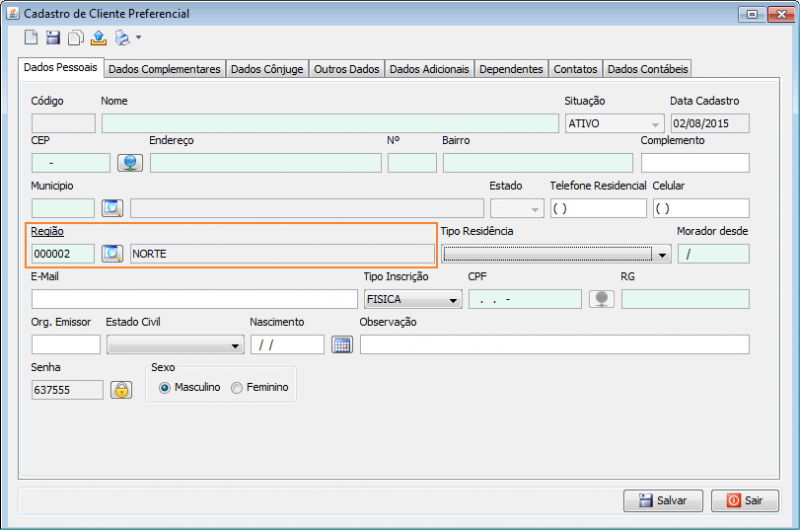Switch to the Dados Pessoais tab
The image size is (800, 530).
(60, 67)
